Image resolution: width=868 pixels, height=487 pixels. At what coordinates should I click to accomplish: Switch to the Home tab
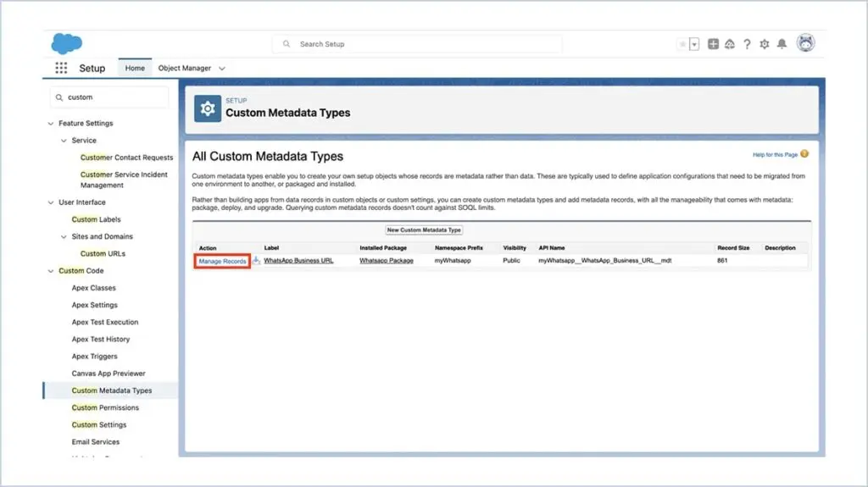(135, 68)
